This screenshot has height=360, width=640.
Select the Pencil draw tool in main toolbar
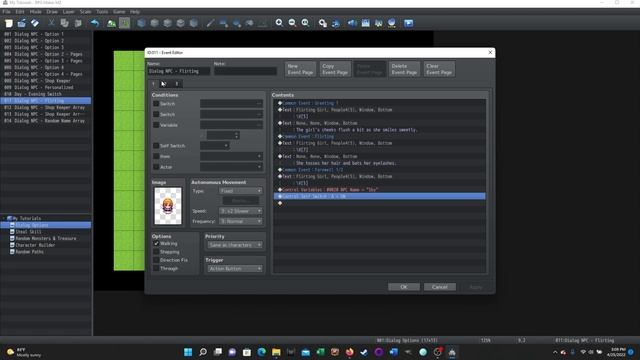click(x=210, y=23)
